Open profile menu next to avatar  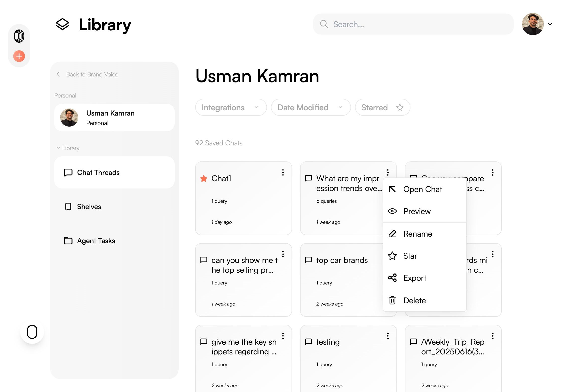(550, 24)
